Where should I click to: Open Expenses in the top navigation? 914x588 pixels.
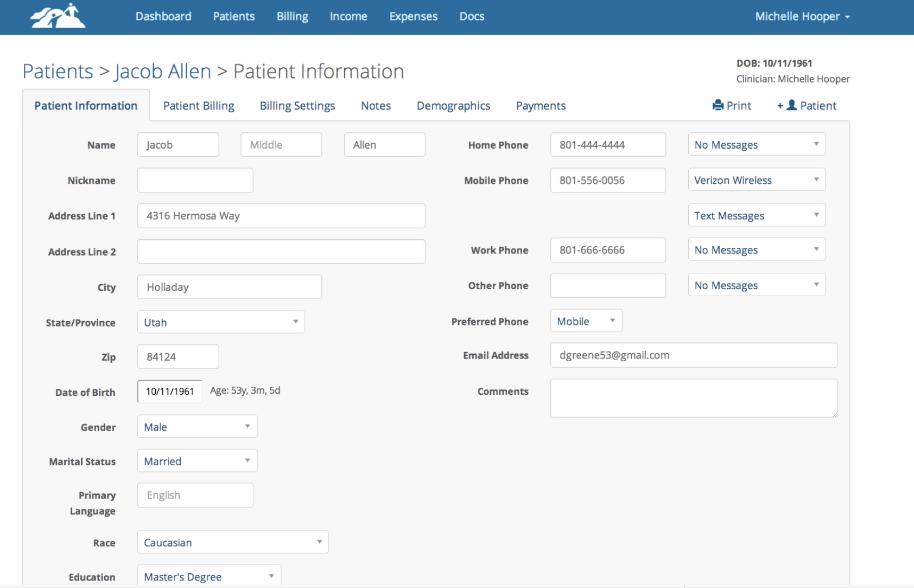point(413,16)
